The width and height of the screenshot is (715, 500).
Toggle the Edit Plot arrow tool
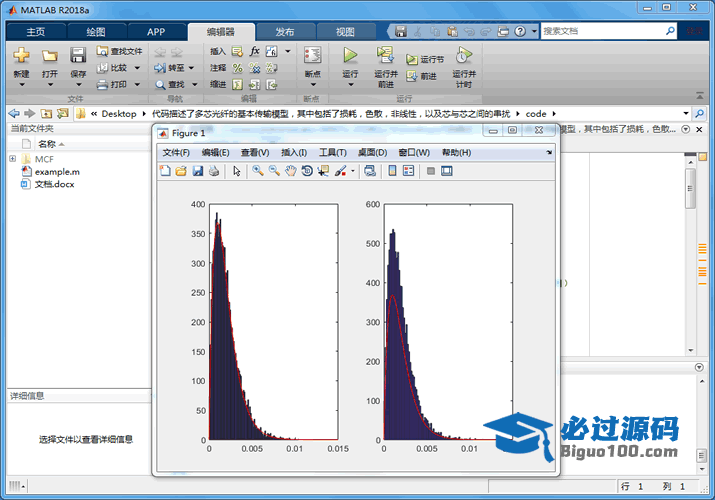[x=237, y=171]
